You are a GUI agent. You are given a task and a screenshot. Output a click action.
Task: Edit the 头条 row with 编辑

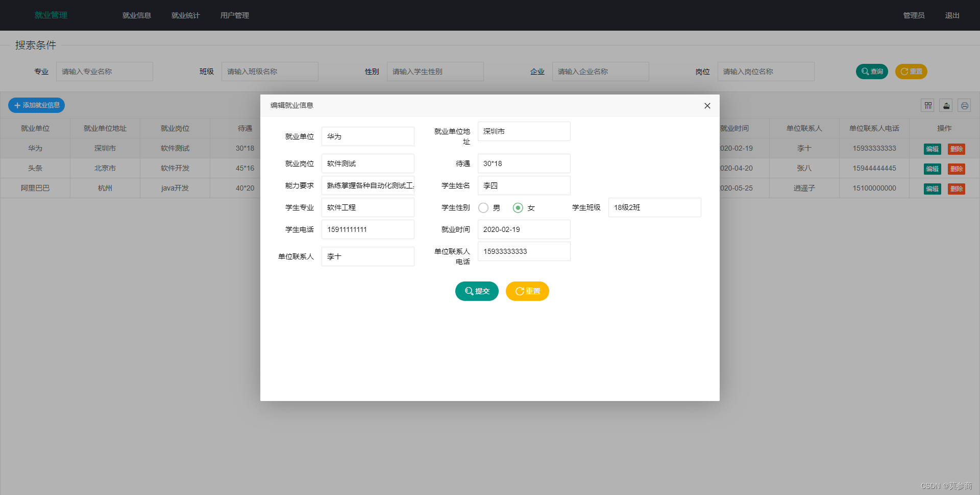coord(933,169)
